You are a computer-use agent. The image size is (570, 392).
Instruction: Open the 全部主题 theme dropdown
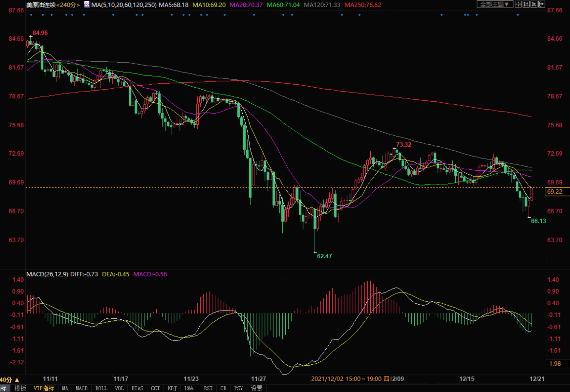coord(495,4)
